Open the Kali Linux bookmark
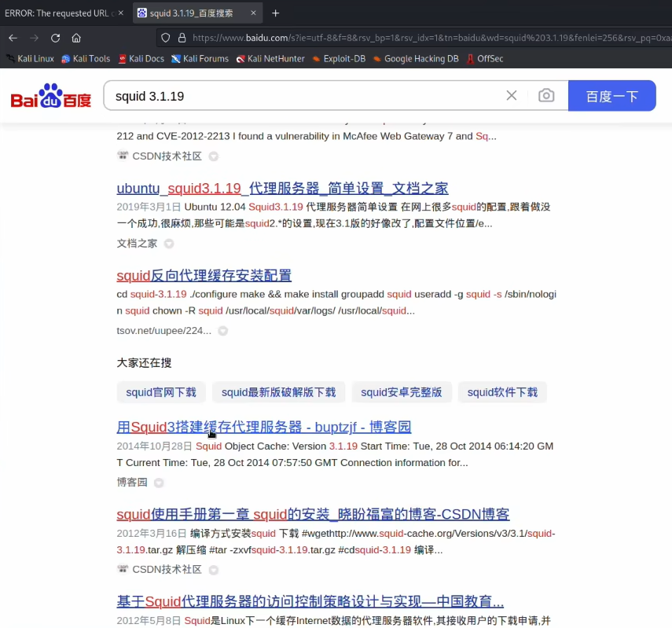This screenshot has width=672, height=628. [31, 59]
